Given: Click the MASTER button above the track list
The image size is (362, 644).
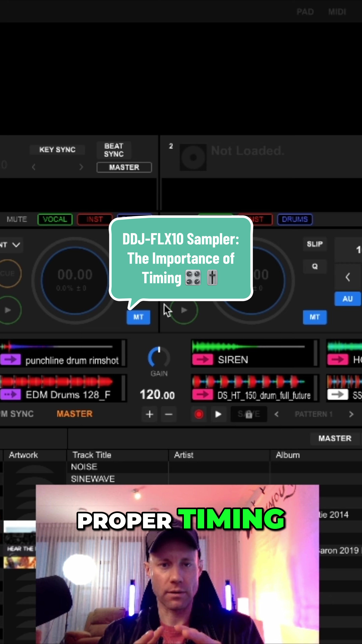Looking at the screenshot, I should [x=335, y=438].
